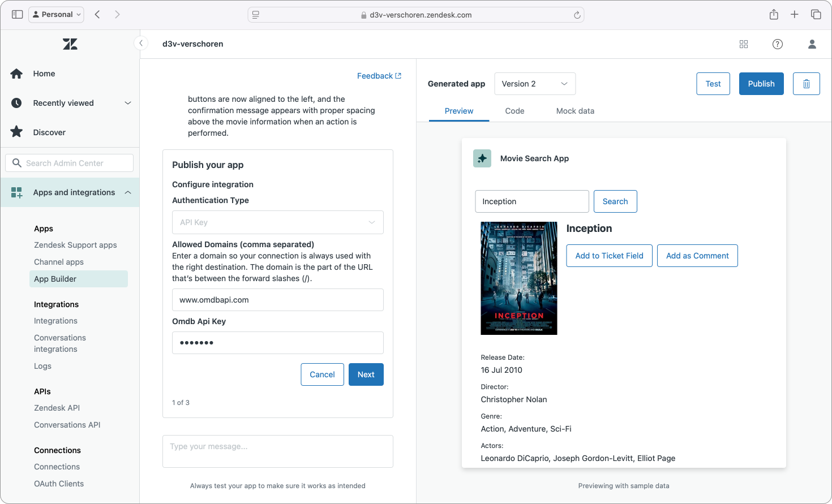Open a new Safari tab
The height and width of the screenshot is (504, 832).
[x=795, y=14]
